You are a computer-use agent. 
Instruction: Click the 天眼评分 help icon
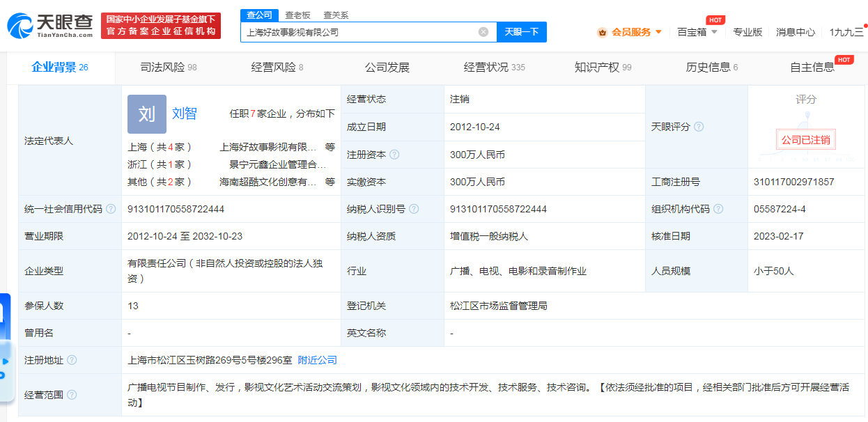[698, 127]
